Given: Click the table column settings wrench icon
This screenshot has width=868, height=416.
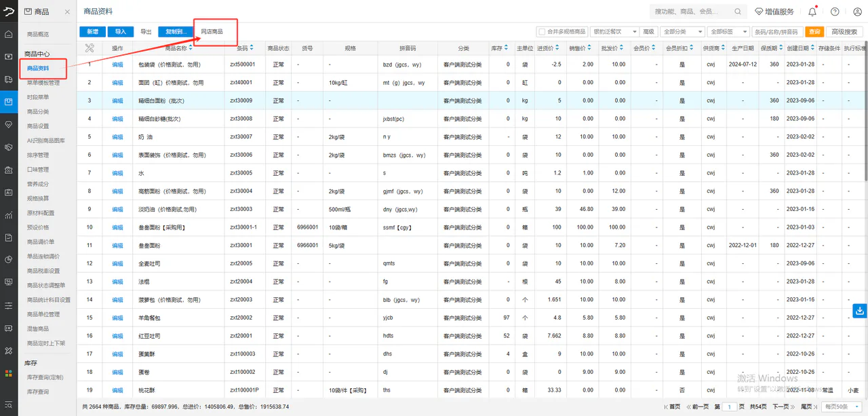Looking at the screenshot, I should coord(90,48).
